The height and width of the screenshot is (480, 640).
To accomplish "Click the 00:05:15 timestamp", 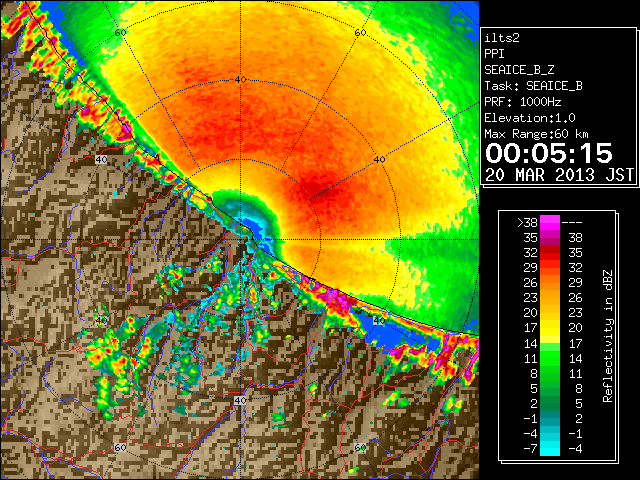I will pos(549,153).
